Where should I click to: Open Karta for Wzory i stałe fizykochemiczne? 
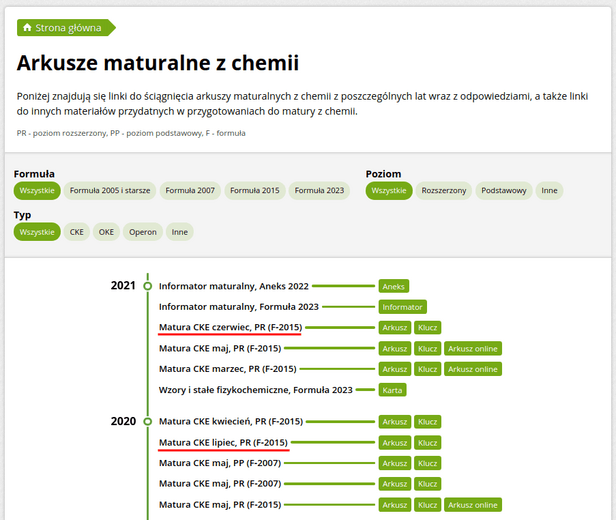point(392,390)
